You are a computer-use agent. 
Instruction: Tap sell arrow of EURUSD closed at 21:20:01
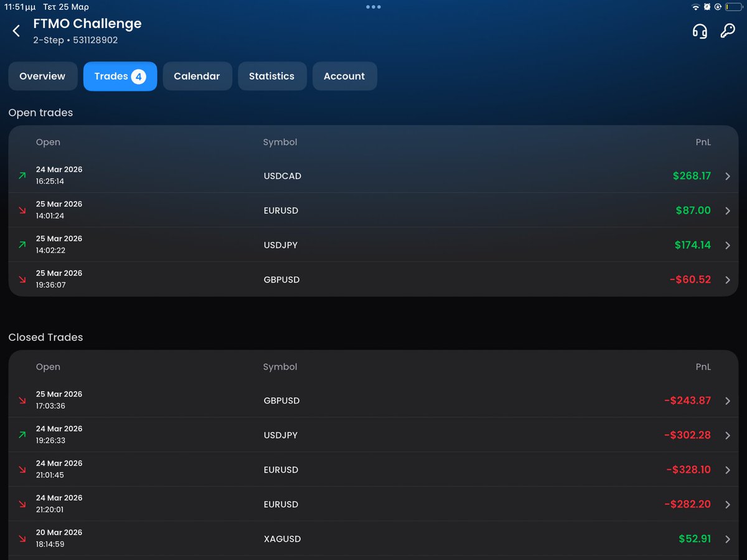[x=22, y=504]
